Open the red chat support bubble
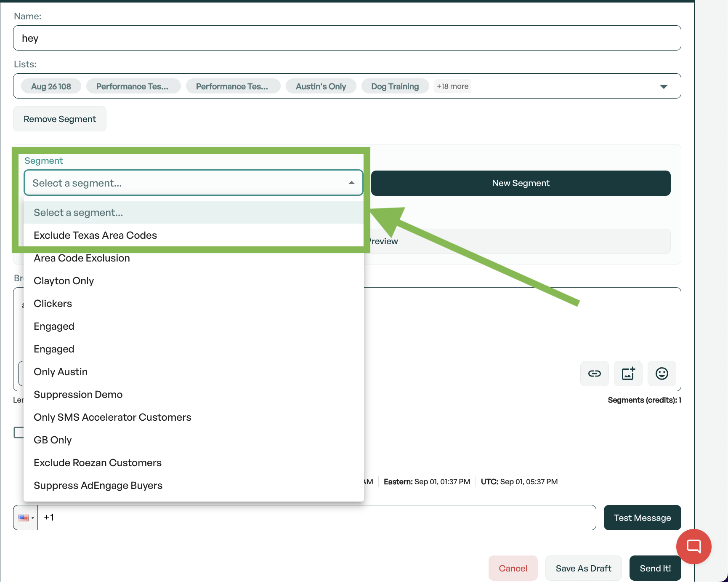Screen dimensions: 728x582 tap(693, 547)
